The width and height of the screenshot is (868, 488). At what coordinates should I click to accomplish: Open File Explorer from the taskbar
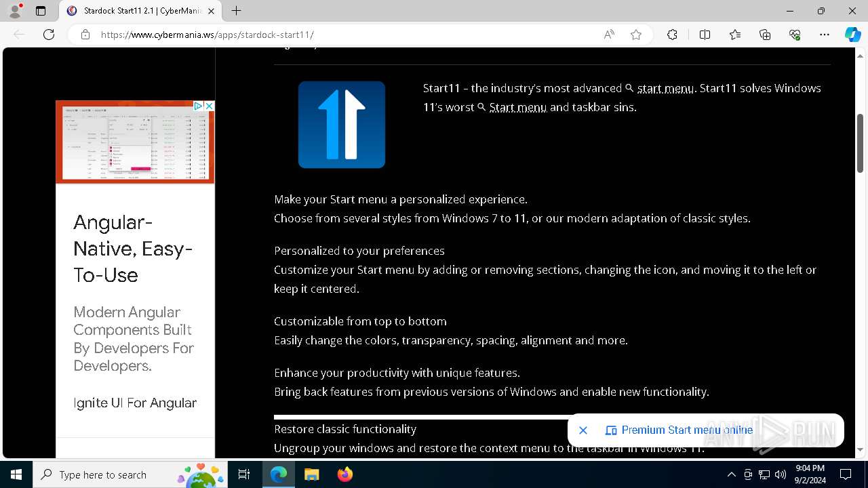click(311, 474)
